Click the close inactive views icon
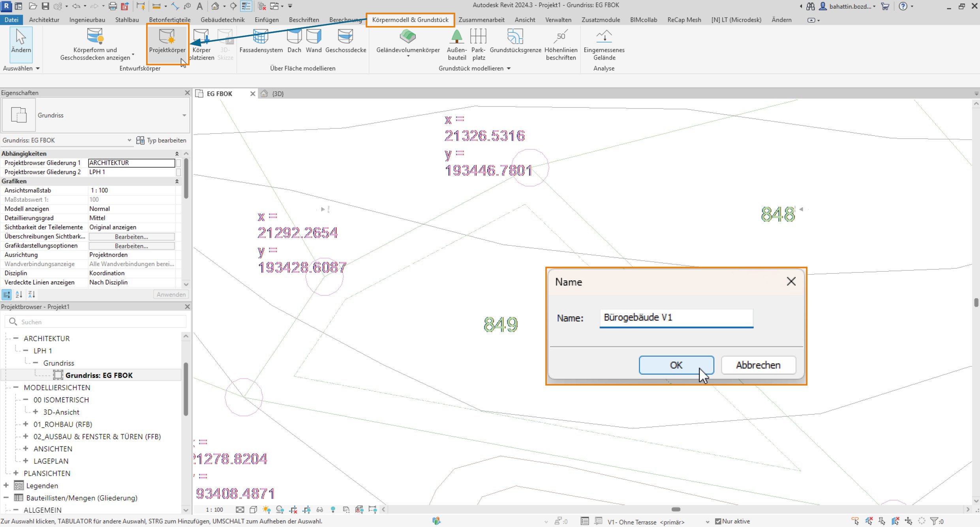The width and height of the screenshot is (980, 527). click(262, 6)
